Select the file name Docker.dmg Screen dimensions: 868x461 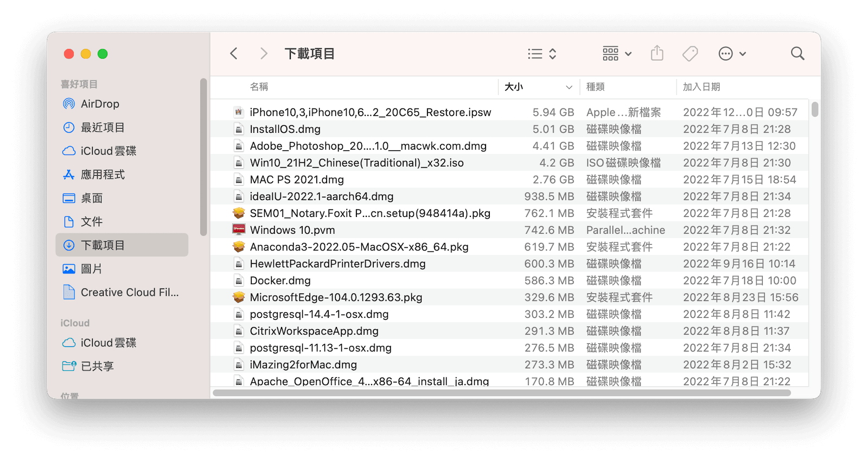(280, 280)
